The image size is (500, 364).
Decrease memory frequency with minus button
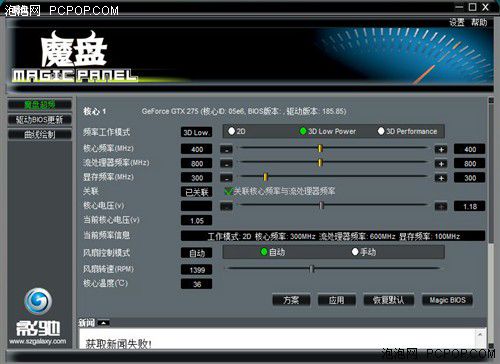click(x=226, y=178)
